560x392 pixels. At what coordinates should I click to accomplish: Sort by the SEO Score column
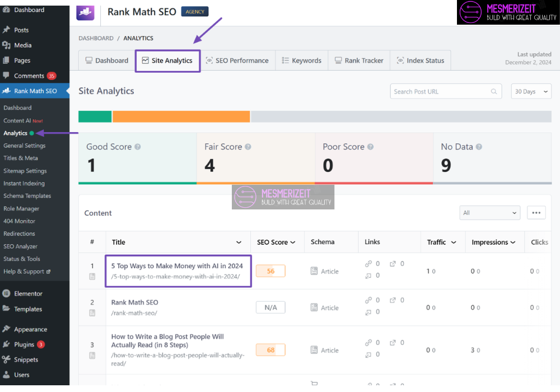point(276,242)
